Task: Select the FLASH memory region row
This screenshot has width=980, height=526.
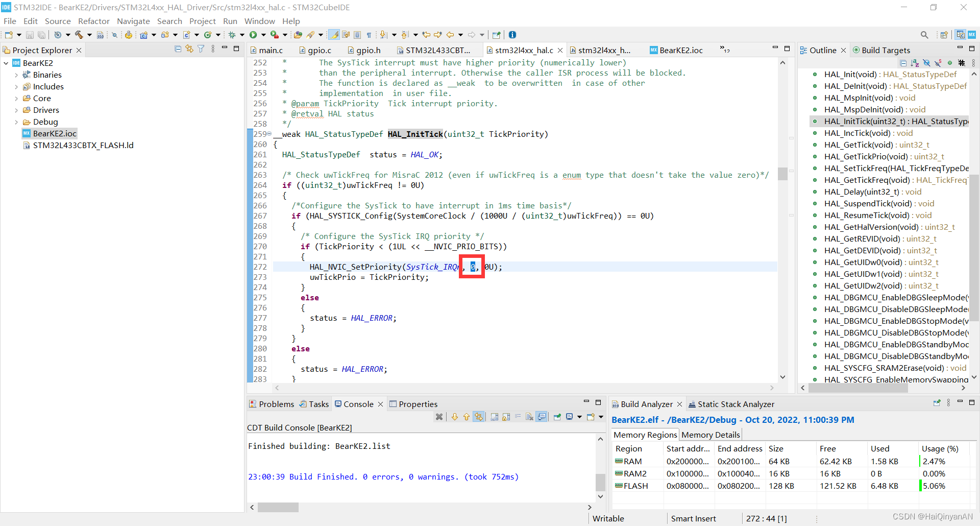Action: 791,486
